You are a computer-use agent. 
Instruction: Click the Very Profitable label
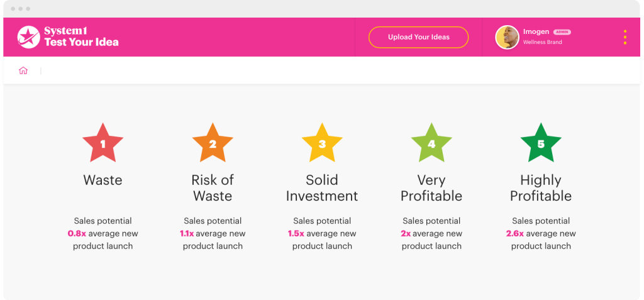(431, 188)
